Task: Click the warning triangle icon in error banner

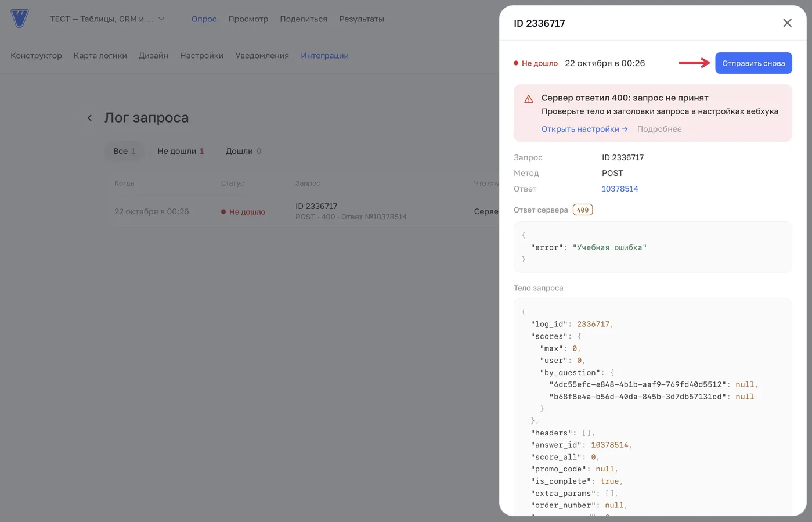Action: tap(529, 99)
